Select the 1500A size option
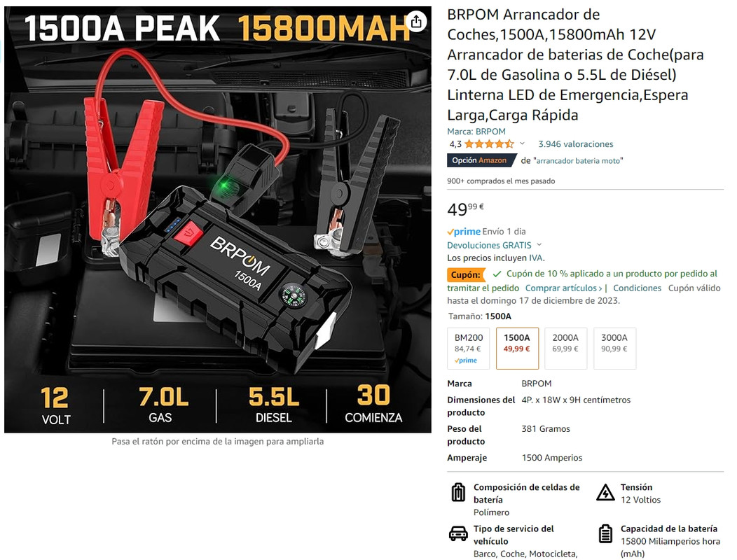737x560 pixels. click(517, 349)
